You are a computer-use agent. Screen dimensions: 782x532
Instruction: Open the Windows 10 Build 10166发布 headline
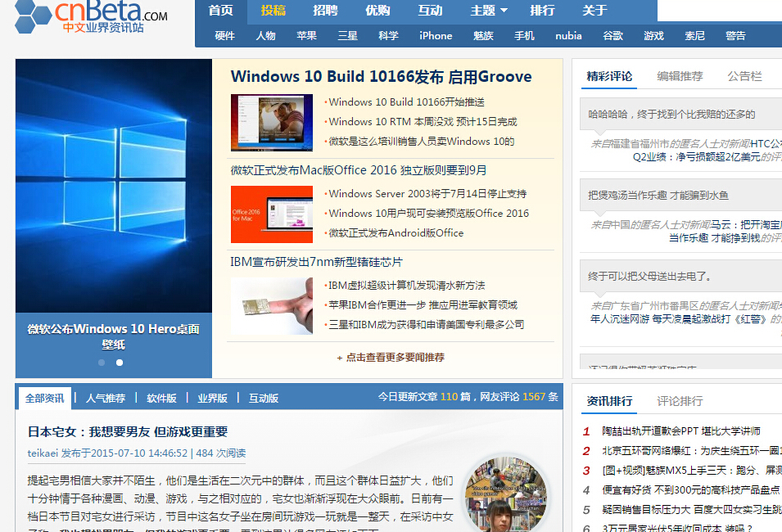[x=381, y=77]
